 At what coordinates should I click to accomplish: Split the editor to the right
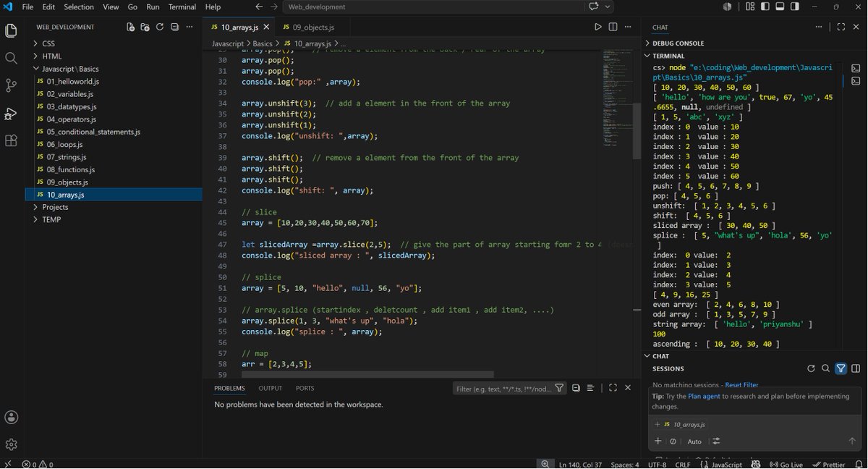click(613, 27)
